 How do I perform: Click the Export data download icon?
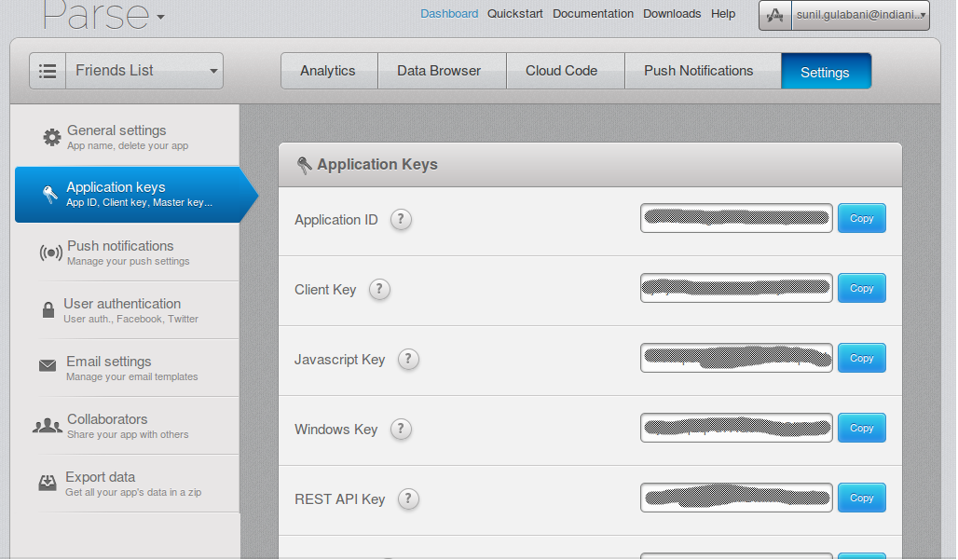point(48,483)
